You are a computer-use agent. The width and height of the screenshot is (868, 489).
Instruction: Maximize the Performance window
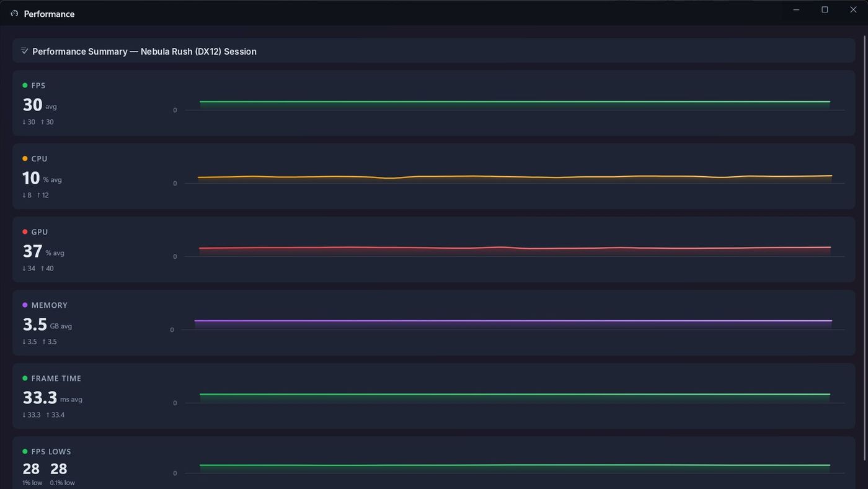pos(825,10)
